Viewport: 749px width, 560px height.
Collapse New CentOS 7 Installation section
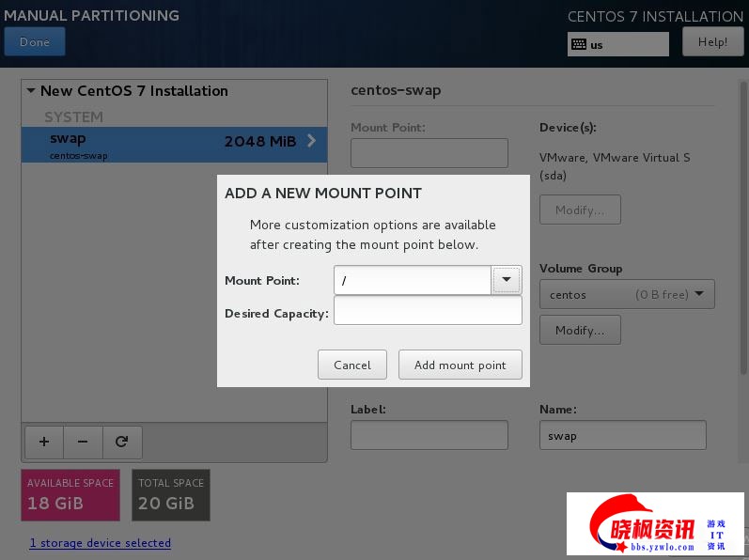pyautogui.click(x=31, y=91)
